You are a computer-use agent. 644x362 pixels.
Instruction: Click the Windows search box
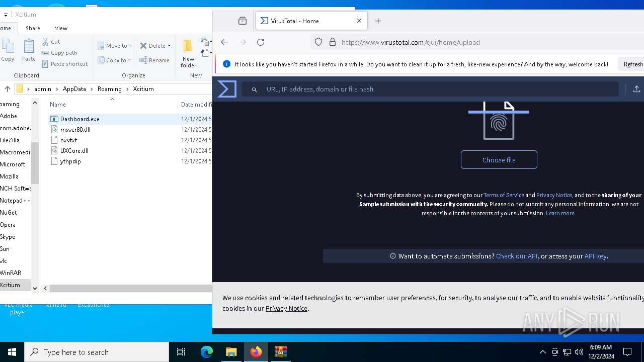point(97,352)
